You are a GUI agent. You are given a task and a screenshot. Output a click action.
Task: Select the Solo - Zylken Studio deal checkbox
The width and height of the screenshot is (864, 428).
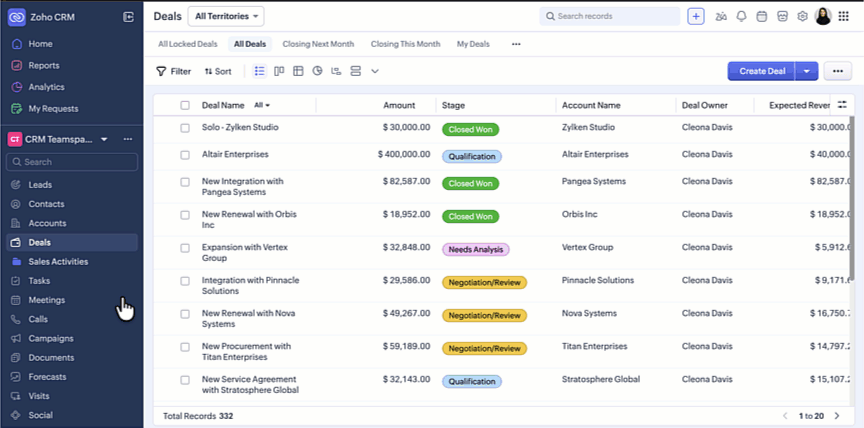coord(185,128)
